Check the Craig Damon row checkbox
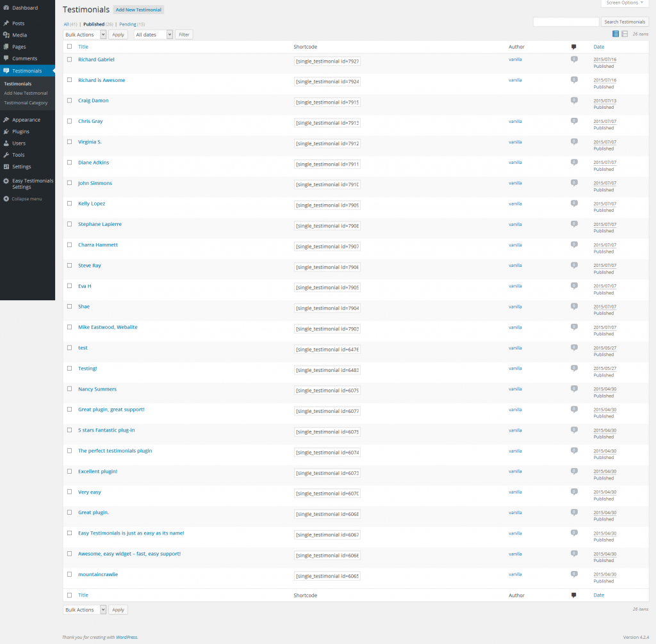Viewport: 656px width, 644px height. point(69,101)
